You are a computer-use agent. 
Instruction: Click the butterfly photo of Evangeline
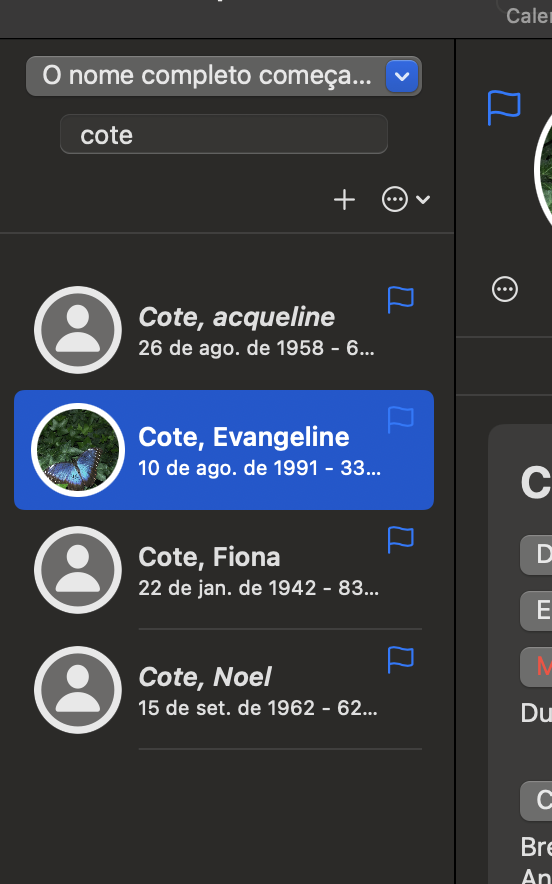pyautogui.click(x=78, y=450)
